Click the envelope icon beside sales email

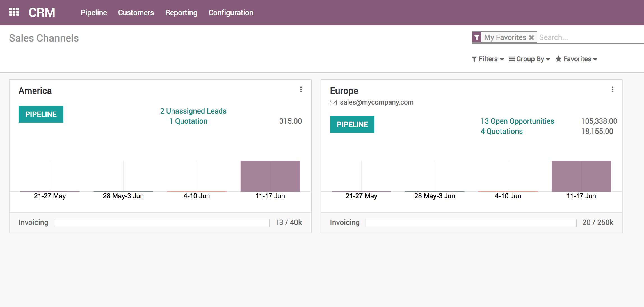pyautogui.click(x=333, y=102)
